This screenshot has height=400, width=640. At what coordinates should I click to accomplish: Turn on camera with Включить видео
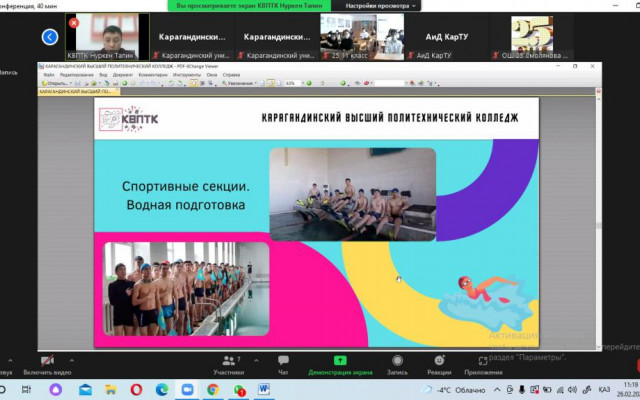point(47,365)
